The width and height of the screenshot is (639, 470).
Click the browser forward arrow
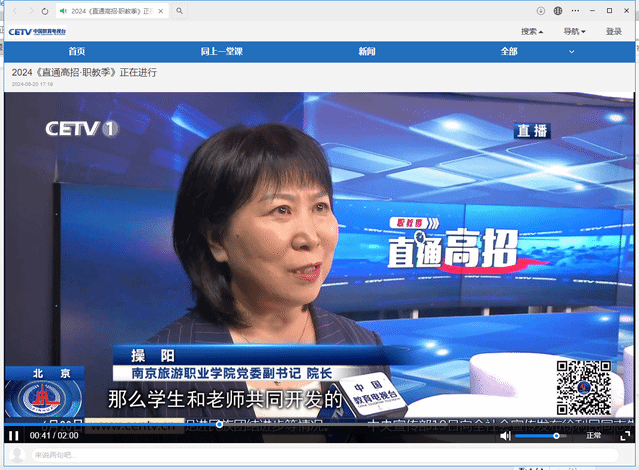pyautogui.click(x=28, y=10)
